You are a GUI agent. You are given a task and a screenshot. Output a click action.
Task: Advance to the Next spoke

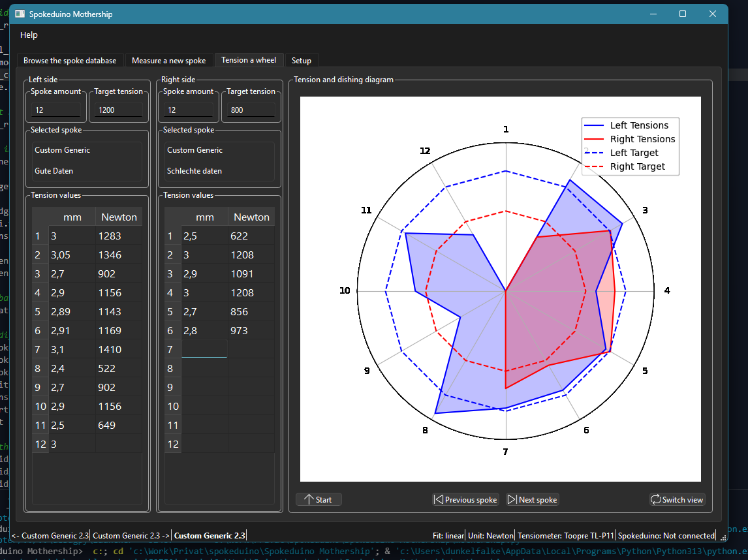point(533,499)
